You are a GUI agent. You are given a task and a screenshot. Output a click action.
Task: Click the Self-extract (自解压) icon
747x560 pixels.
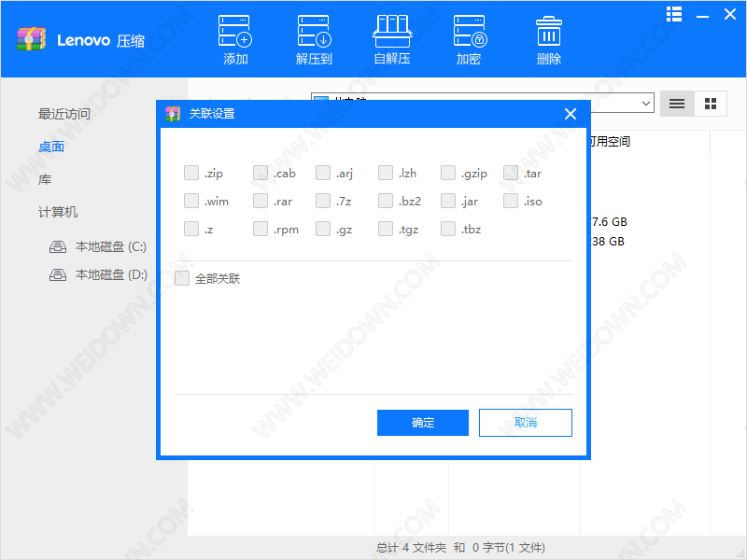pos(392,32)
